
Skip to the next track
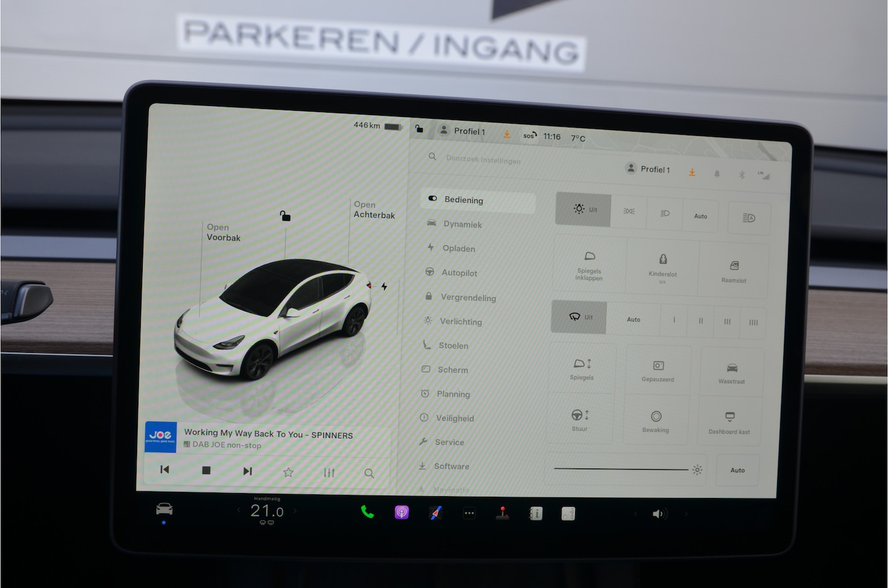(x=247, y=471)
